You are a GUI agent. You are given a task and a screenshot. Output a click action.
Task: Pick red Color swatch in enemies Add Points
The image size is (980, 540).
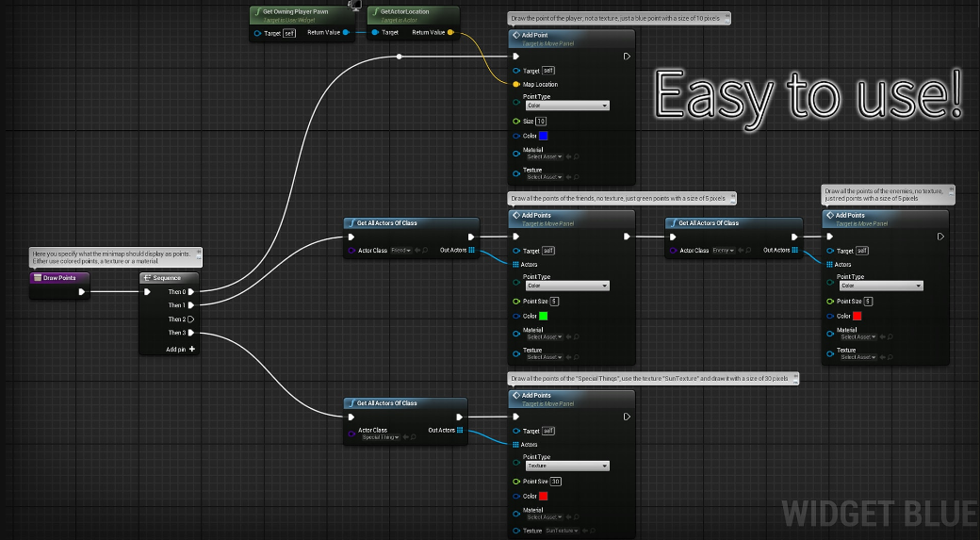[857, 316]
